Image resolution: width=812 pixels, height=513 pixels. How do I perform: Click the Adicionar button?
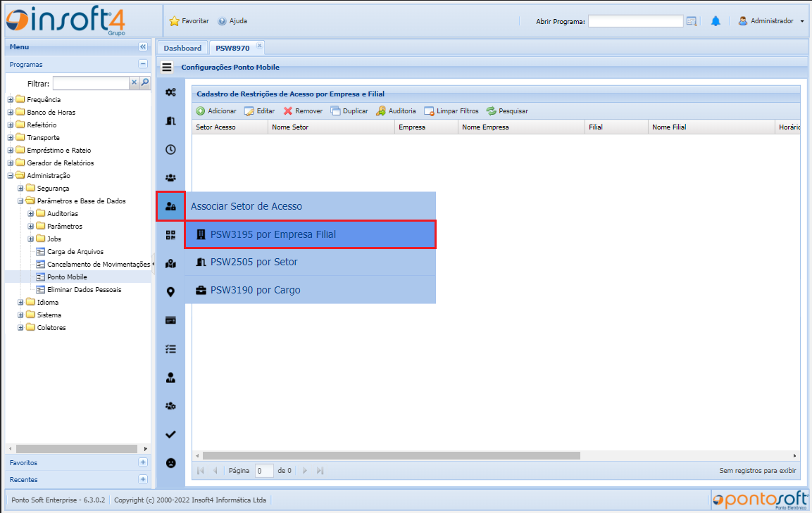point(216,111)
